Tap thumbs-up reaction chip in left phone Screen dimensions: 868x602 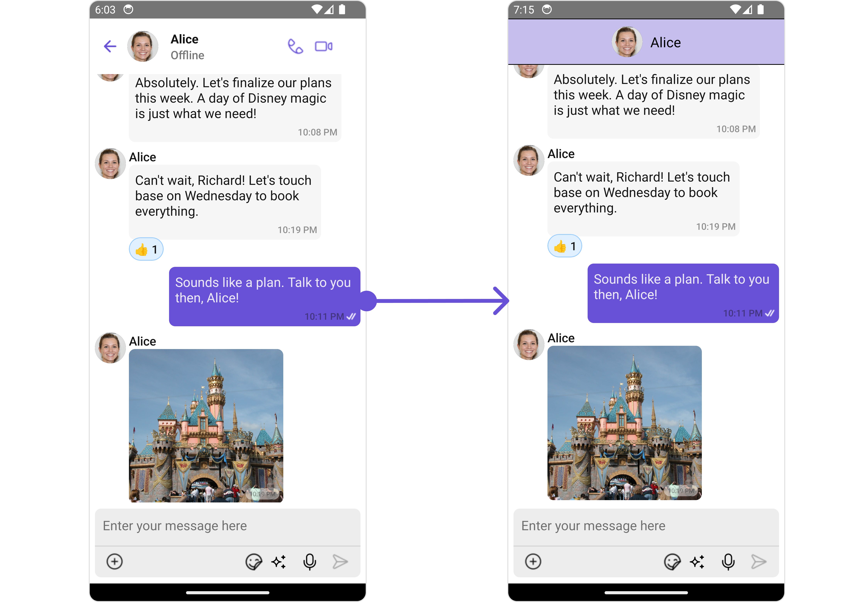pyautogui.click(x=146, y=249)
